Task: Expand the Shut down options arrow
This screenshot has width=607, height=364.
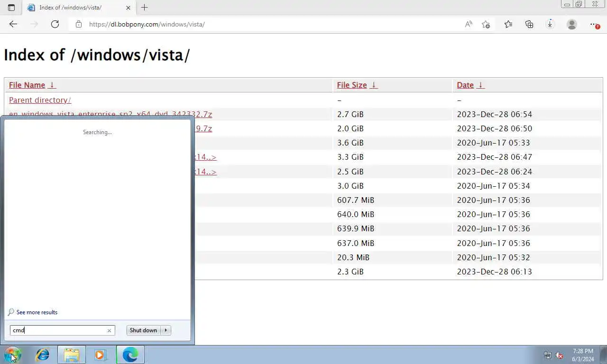Action: coord(166,330)
